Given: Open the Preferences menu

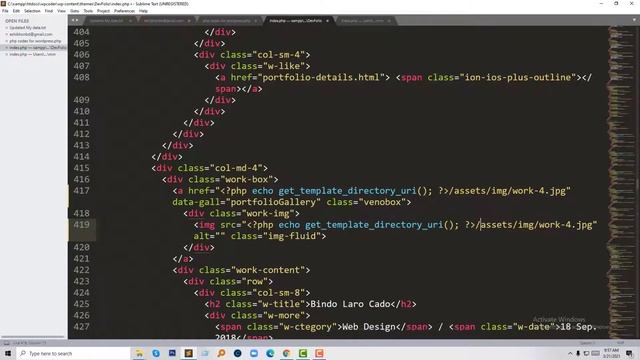Looking at the screenshot, I should tap(124, 11).
